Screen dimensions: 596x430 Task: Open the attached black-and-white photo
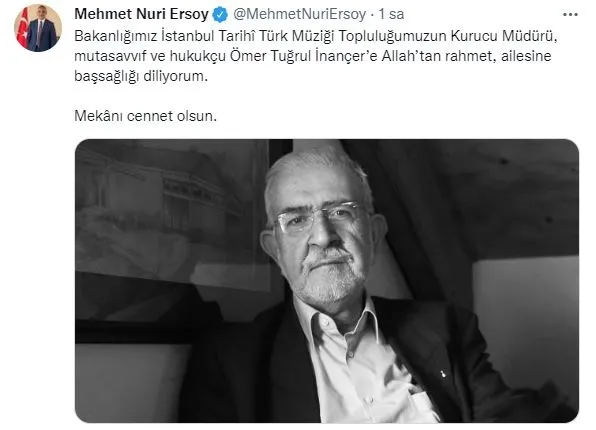point(327,281)
